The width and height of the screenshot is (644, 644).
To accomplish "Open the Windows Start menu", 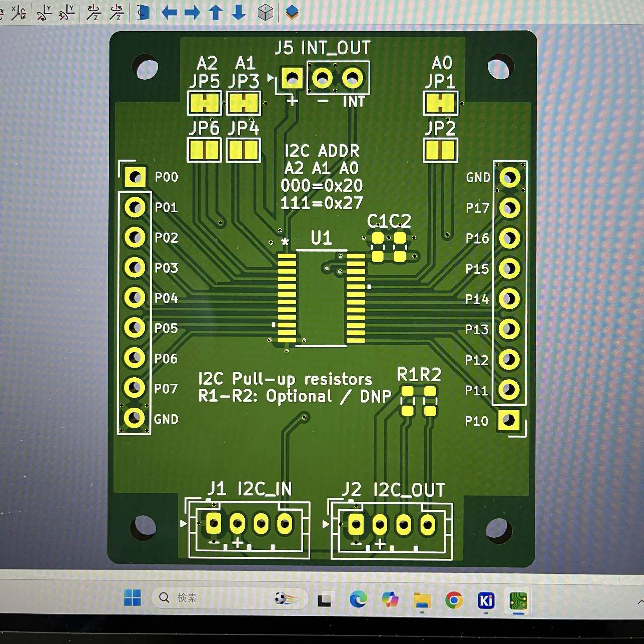I will 132,597.
